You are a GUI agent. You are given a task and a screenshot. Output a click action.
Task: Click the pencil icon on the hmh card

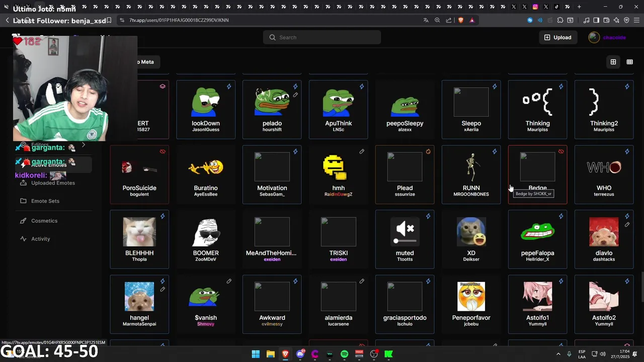362,151
